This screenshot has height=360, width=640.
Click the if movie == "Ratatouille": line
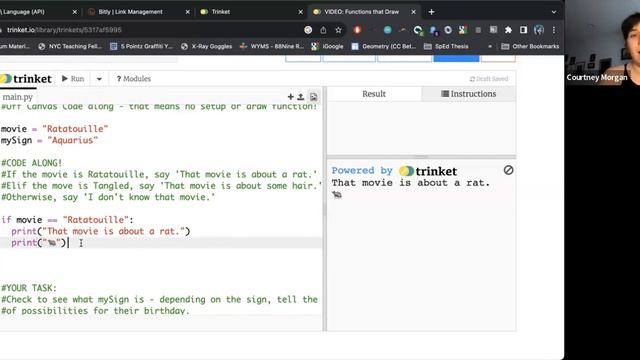coord(67,220)
